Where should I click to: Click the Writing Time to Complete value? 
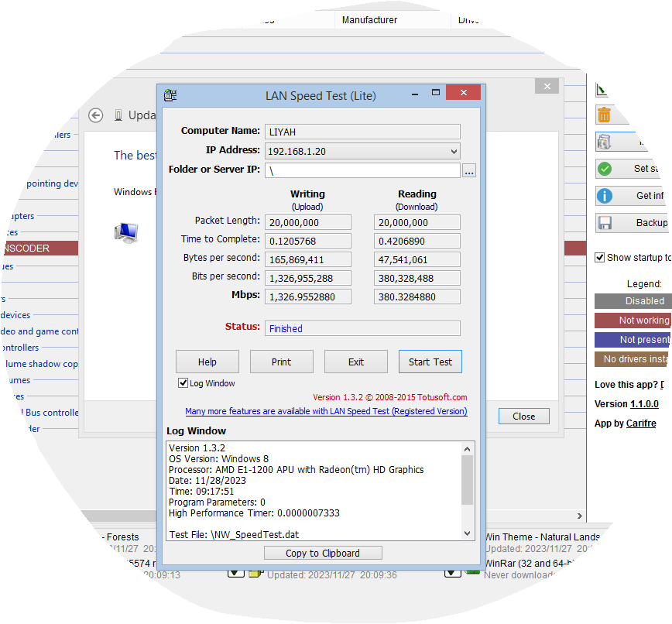pyautogui.click(x=308, y=241)
